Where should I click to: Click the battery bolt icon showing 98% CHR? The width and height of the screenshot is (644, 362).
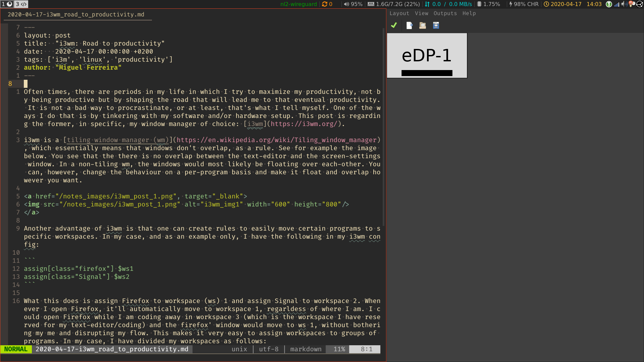point(511,4)
